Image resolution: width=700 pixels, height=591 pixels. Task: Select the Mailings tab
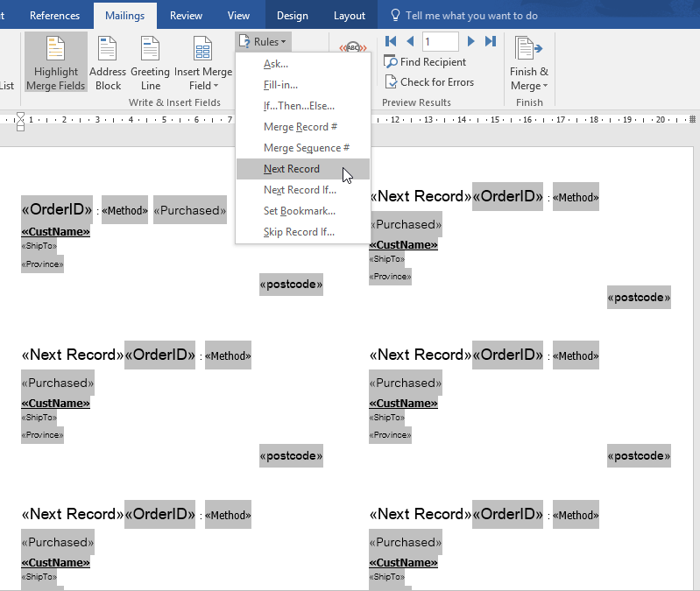point(125,16)
